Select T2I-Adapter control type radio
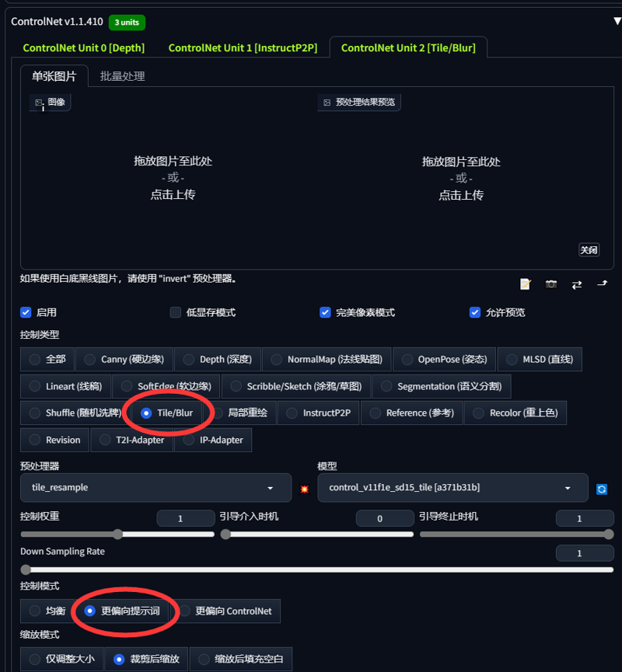The width and height of the screenshot is (622, 672). tap(131, 440)
